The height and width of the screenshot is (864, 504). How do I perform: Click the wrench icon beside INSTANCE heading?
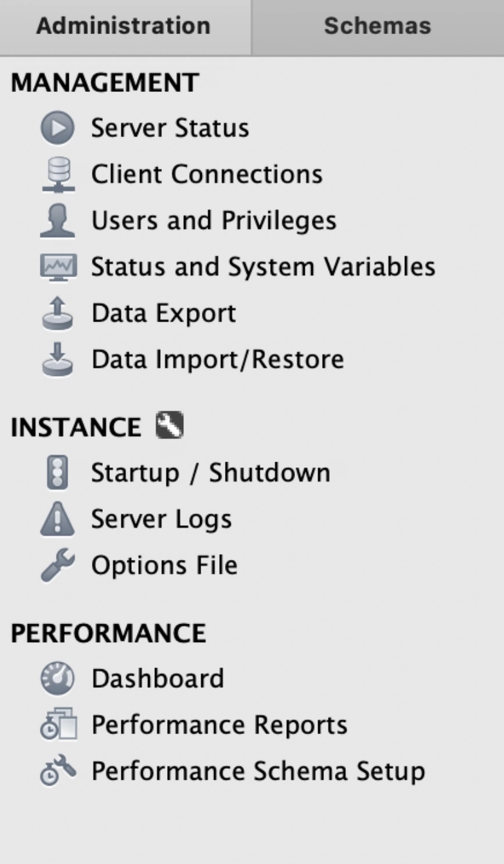170,426
